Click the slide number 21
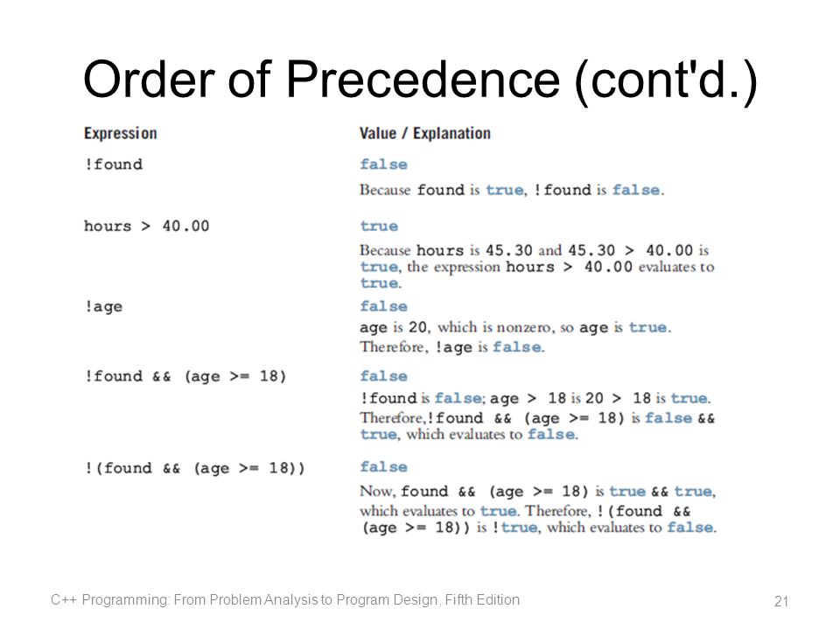The height and width of the screenshot is (630, 840). pos(781,601)
